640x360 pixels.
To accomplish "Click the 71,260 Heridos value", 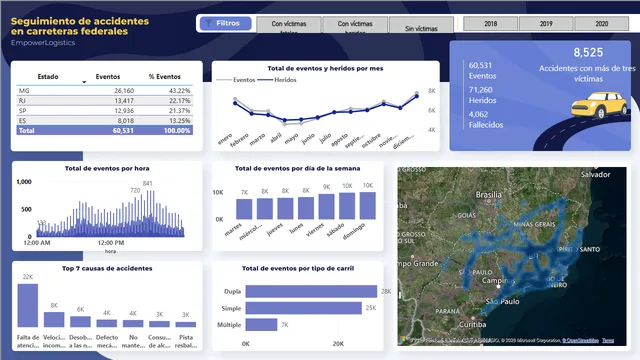I will (480, 90).
